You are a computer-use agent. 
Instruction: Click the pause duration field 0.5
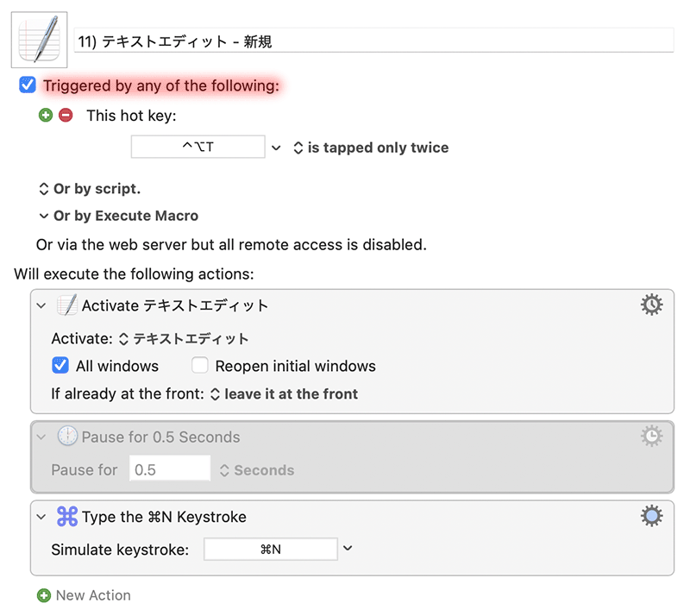point(170,468)
